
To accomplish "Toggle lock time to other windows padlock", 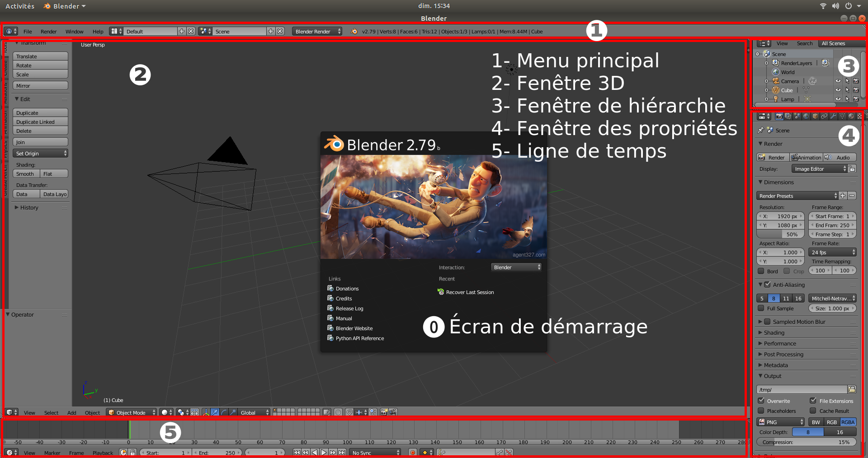I will click(133, 452).
